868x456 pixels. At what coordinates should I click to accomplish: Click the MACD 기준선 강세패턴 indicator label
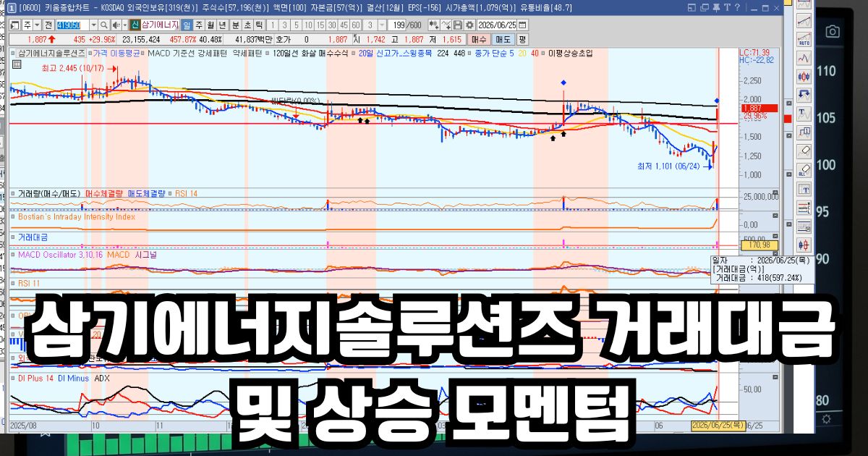click(187, 53)
